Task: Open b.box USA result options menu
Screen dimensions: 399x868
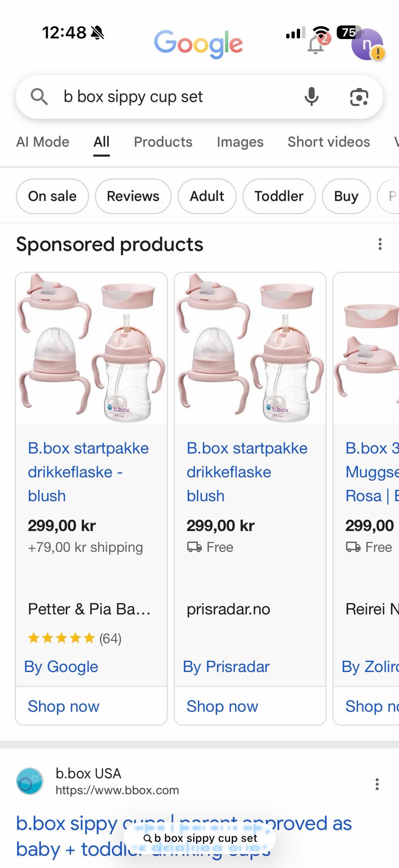Action: [x=377, y=784]
